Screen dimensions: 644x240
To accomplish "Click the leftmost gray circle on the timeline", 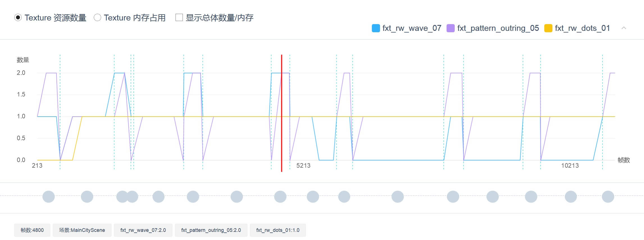I will [49, 197].
